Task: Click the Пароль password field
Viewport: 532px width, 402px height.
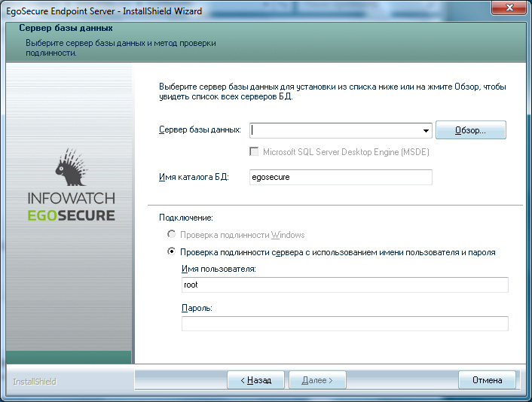Action: click(x=344, y=324)
